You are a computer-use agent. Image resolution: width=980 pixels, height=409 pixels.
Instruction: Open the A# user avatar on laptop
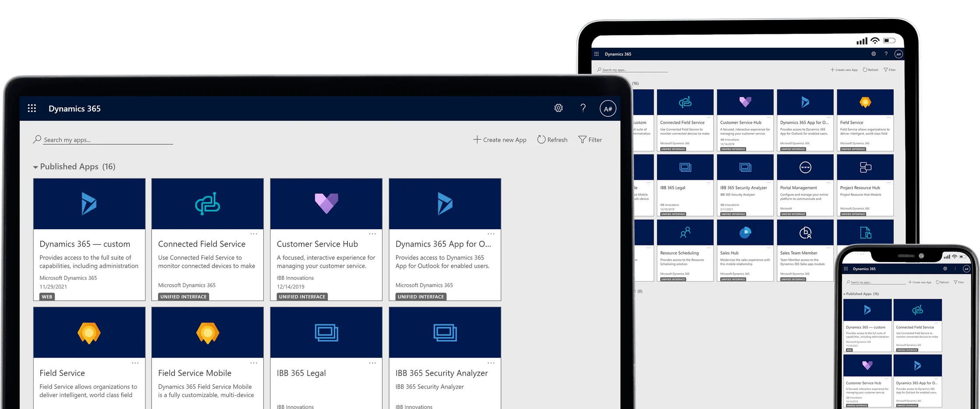[608, 108]
